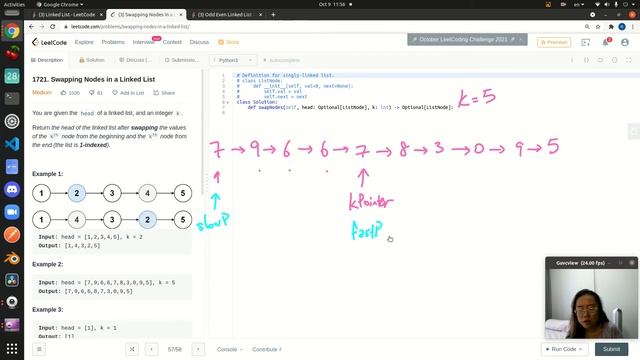Switch to the Solution tab

coord(92,60)
